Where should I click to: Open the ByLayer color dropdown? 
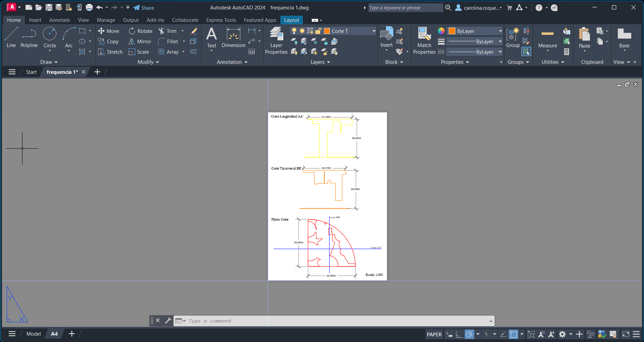[x=500, y=31]
